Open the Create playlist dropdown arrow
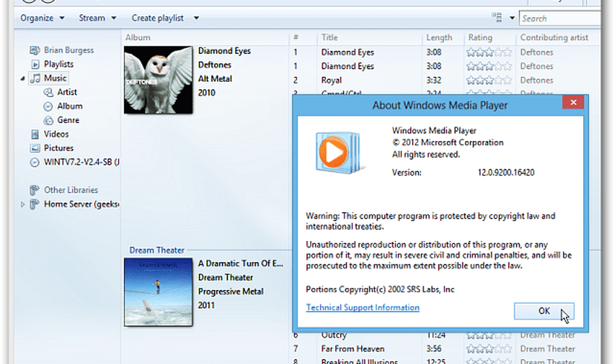 (196, 18)
